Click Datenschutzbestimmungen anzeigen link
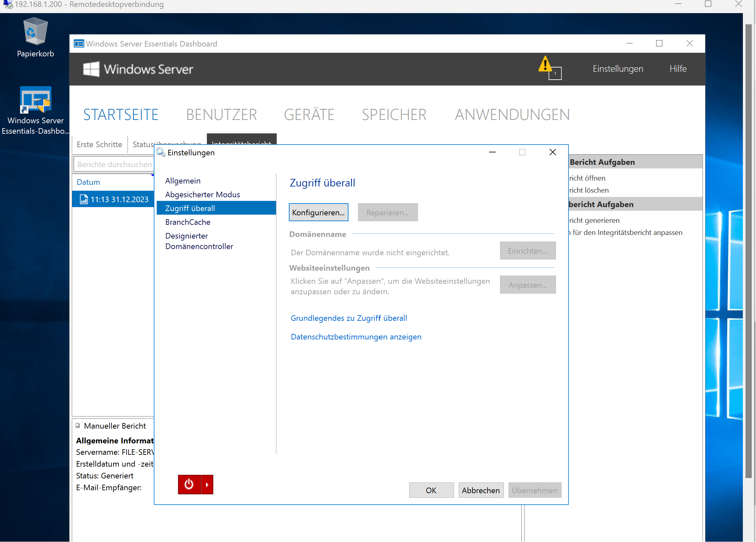 point(356,336)
